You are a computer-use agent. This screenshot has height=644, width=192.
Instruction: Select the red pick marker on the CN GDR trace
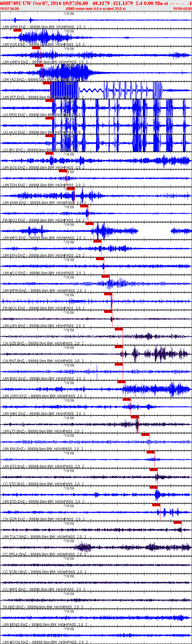(x=156, y=505)
